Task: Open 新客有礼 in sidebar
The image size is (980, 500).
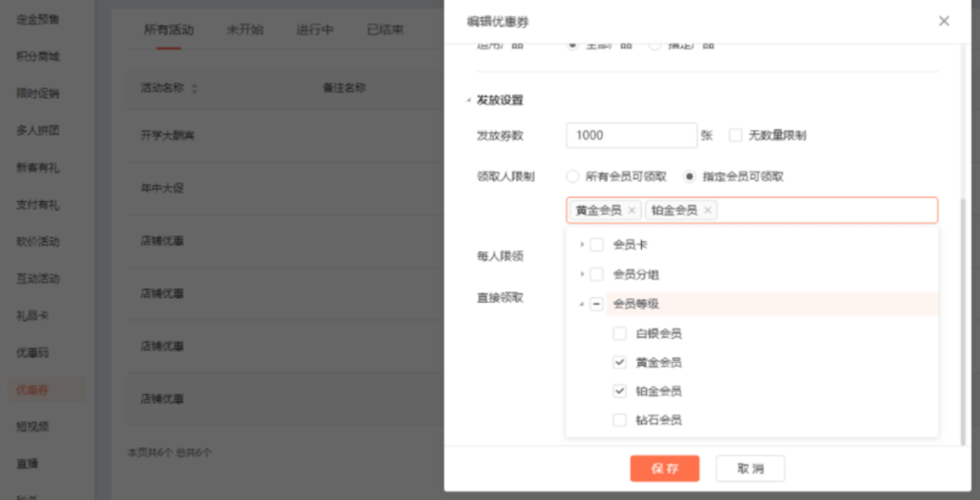Action: (37, 168)
